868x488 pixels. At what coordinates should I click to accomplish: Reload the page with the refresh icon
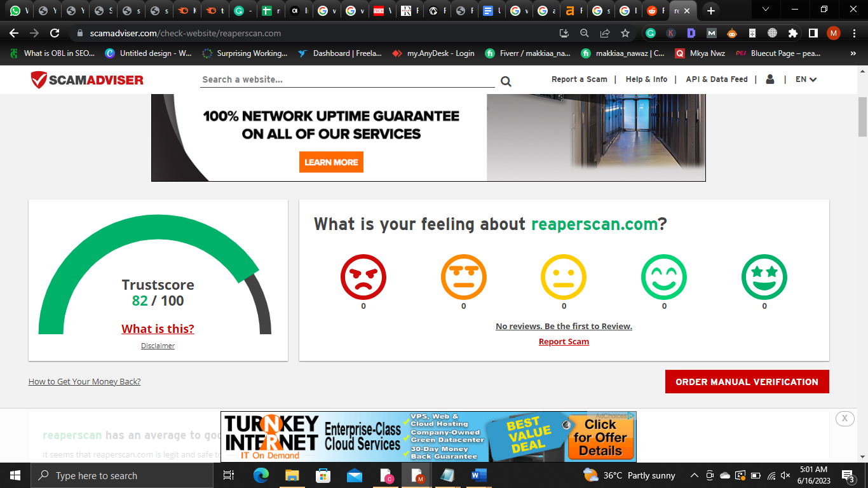[x=55, y=33]
